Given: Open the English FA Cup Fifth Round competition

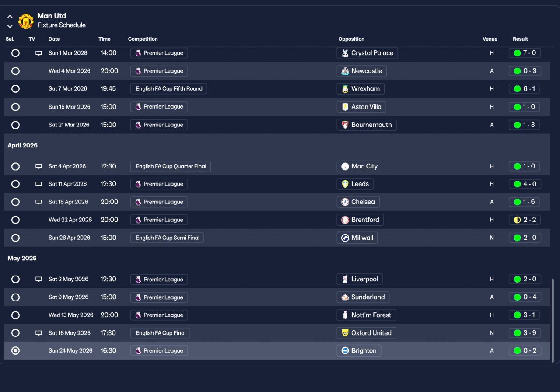Looking at the screenshot, I should click(169, 89).
